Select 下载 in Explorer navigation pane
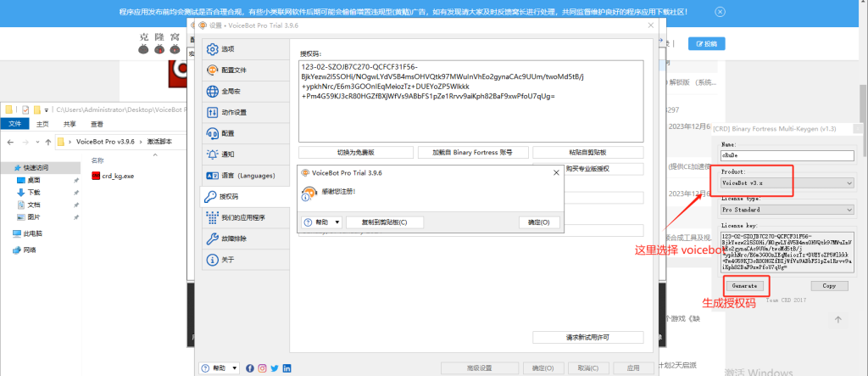 pyautogui.click(x=34, y=193)
